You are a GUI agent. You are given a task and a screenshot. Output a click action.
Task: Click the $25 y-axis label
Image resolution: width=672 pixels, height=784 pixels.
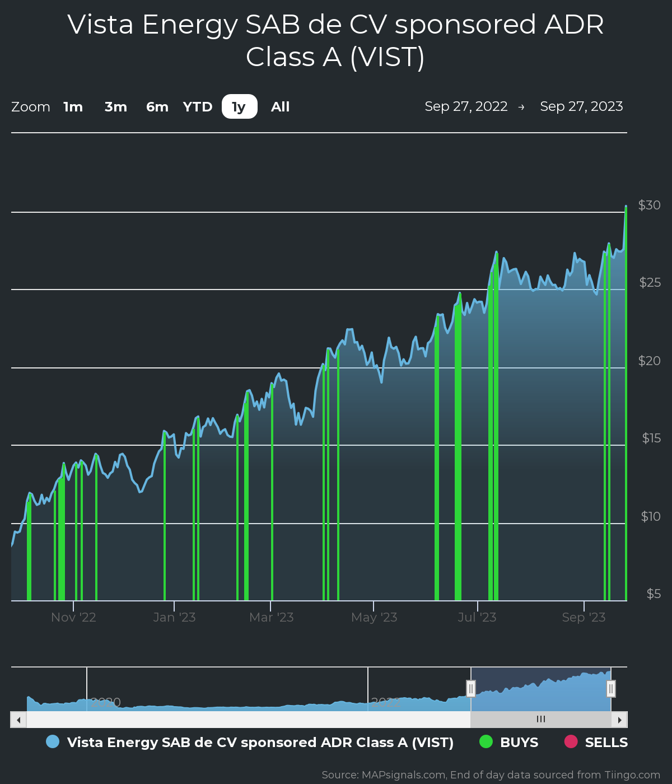click(x=650, y=282)
